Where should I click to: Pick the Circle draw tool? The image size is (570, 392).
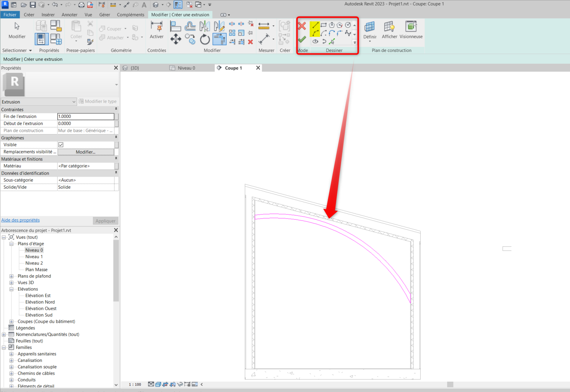348,25
